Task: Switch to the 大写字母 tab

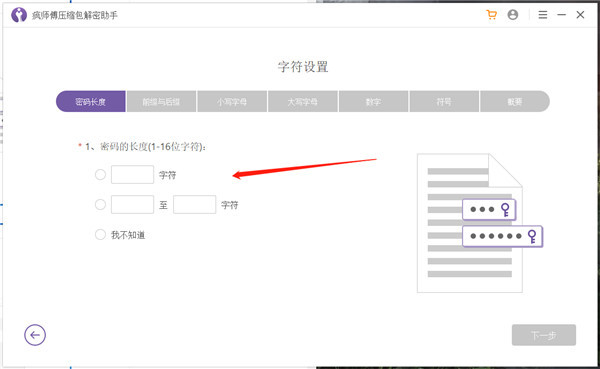Action: click(x=302, y=101)
